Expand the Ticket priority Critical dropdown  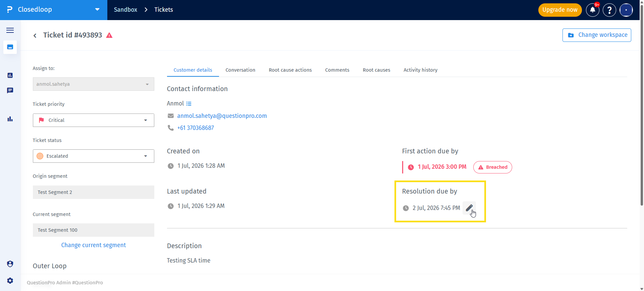pyautogui.click(x=94, y=120)
